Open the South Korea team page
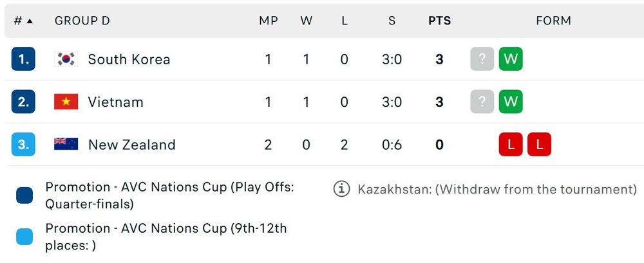Viewport: 644px width, 263px height. pyautogui.click(x=129, y=60)
